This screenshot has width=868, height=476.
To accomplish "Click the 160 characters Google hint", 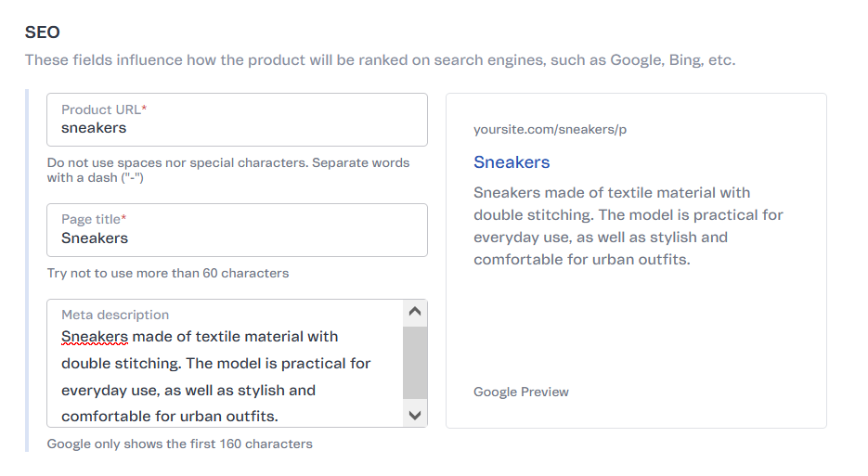I will click(180, 444).
